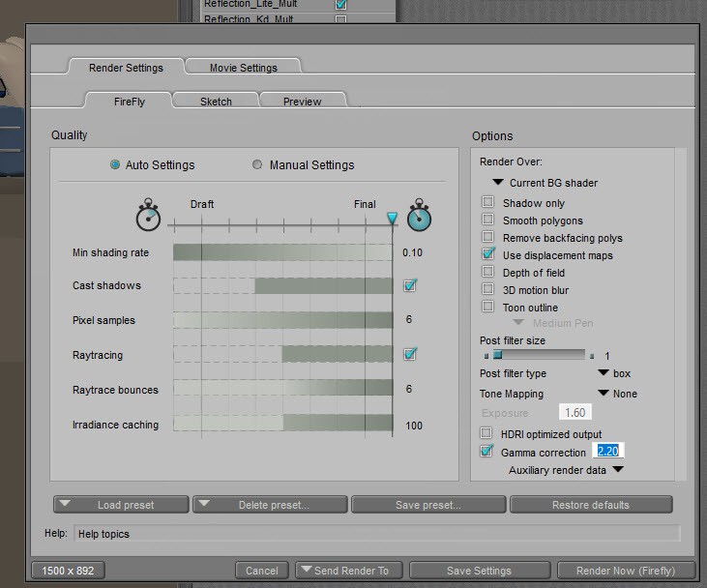Viewport: 707px width, 588px height.
Task: Click the Pixel samples value 6
Action: pyautogui.click(x=409, y=319)
